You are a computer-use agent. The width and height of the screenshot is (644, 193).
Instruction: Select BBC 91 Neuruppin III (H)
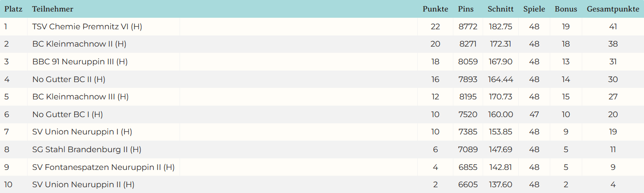[x=80, y=62]
